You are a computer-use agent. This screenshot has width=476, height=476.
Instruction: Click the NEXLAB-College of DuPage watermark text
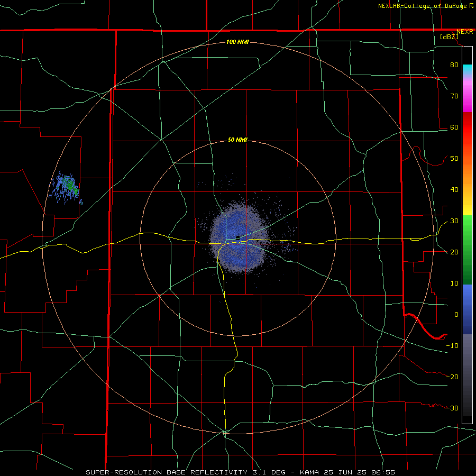tap(423, 6)
